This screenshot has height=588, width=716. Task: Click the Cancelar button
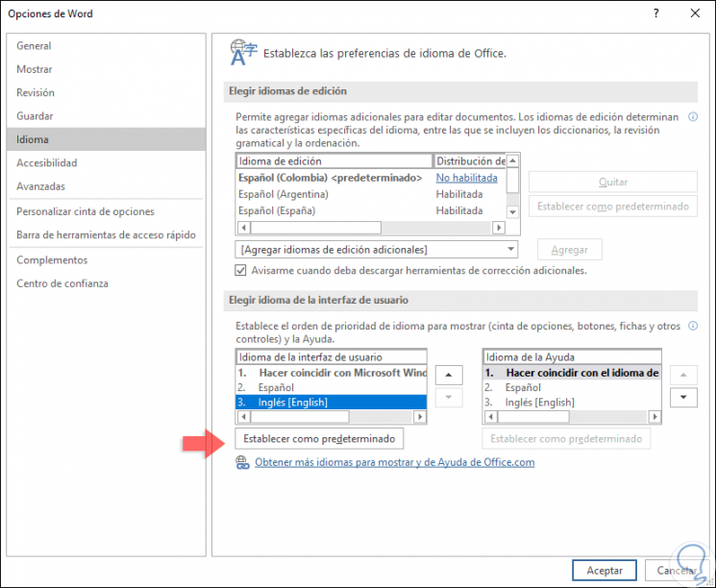(677, 570)
